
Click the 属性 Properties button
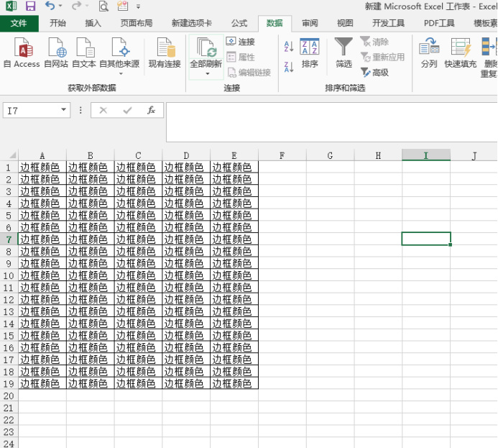click(x=241, y=58)
